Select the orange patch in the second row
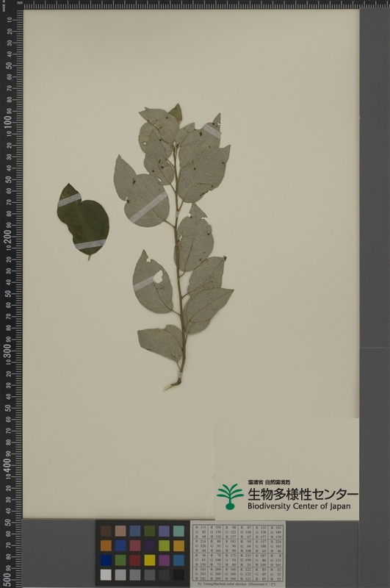The height and width of the screenshot is (588, 390). (106, 545)
